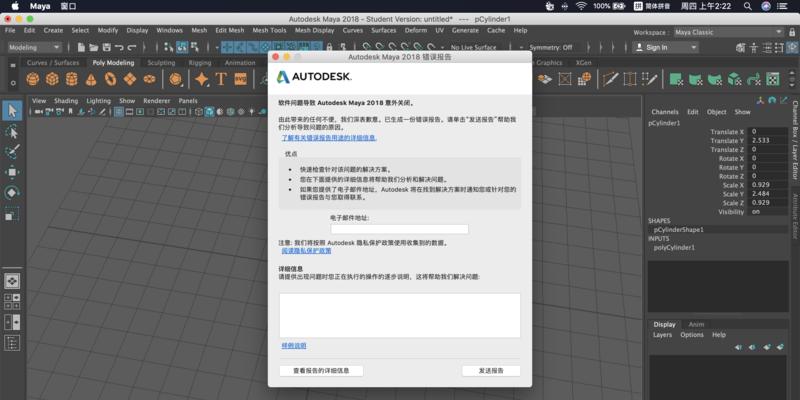Create a polygon disc from the shelf
This screenshot has height=400, width=800.
click(149, 79)
